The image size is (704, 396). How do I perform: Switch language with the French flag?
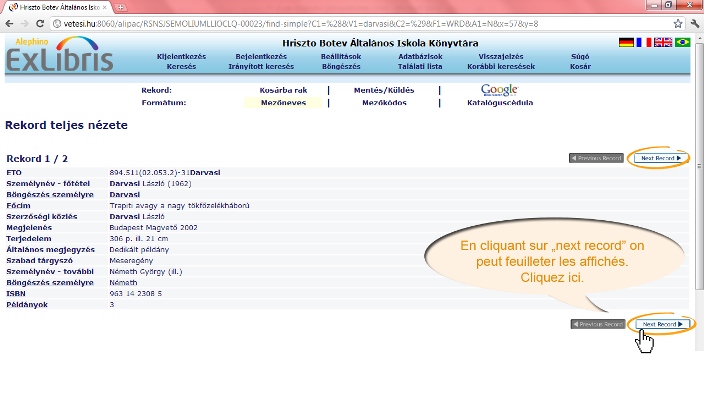(644, 42)
